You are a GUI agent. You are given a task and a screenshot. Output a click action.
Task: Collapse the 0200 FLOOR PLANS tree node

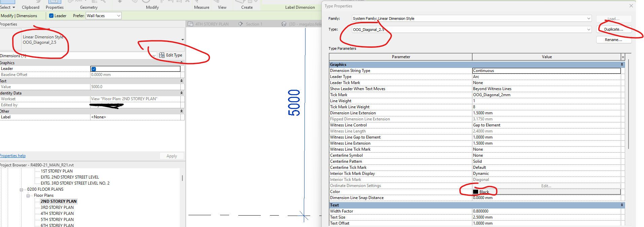[22, 190]
